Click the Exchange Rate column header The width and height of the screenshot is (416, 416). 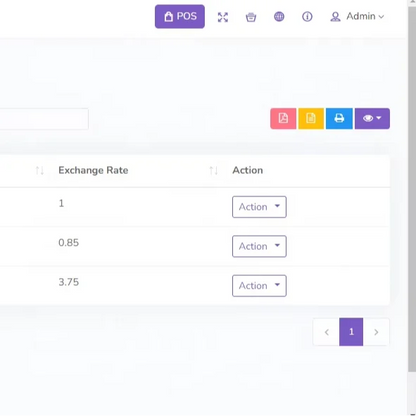[93, 170]
